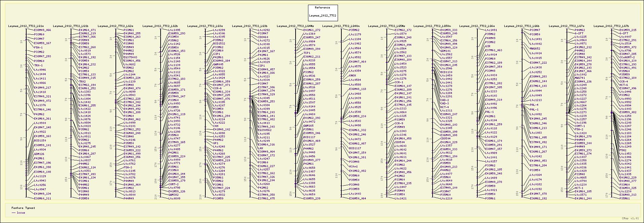Viewport: 644px width, 223px height.
Task: Open the MWG741 locus on LG7a
Action: 580,78
